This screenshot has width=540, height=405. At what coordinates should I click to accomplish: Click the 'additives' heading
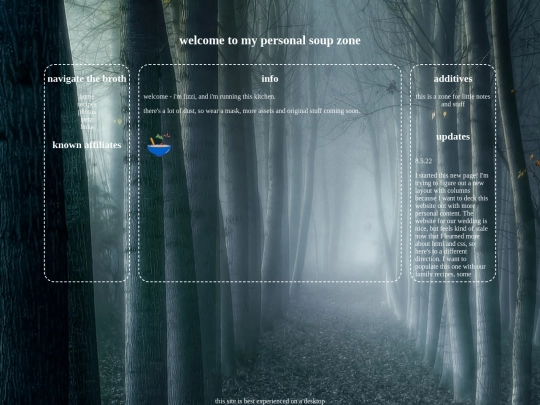click(453, 79)
